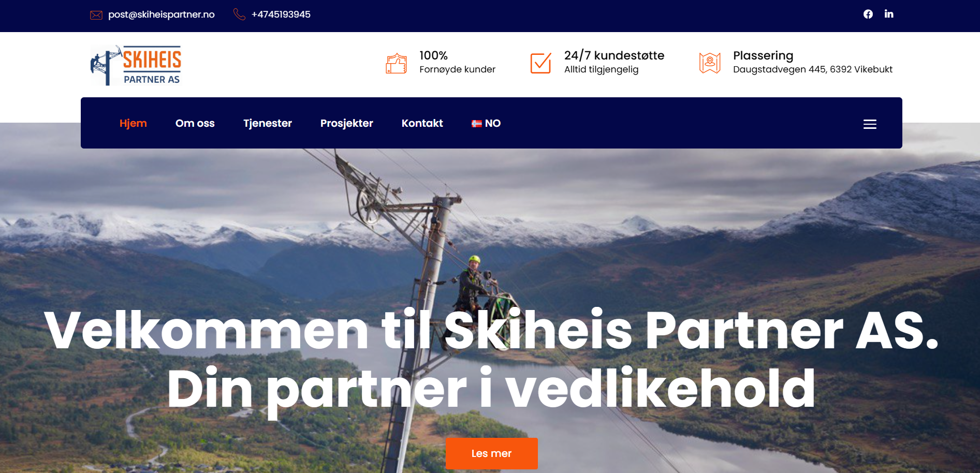Click the phone handset icon
Viewport: 980px width, 473px height.
(x=239, y=14)
